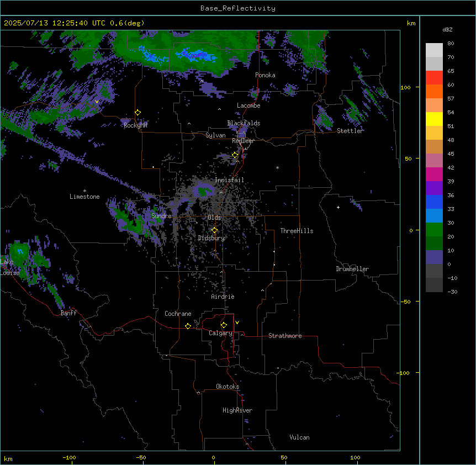
Task: Click the Okotoks city label
Action: click(x=228, y=387)
